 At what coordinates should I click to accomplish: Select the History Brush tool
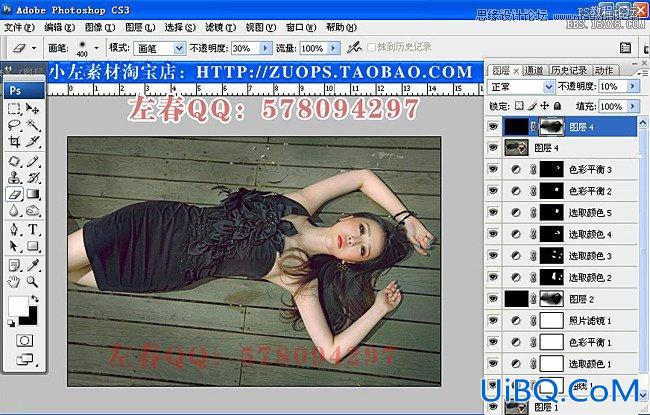(x=32, y=177)
